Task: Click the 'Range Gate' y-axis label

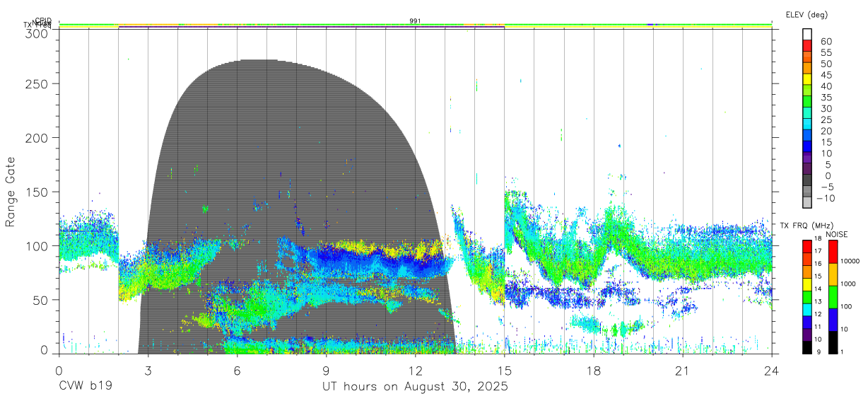Action: pos(11,192)
